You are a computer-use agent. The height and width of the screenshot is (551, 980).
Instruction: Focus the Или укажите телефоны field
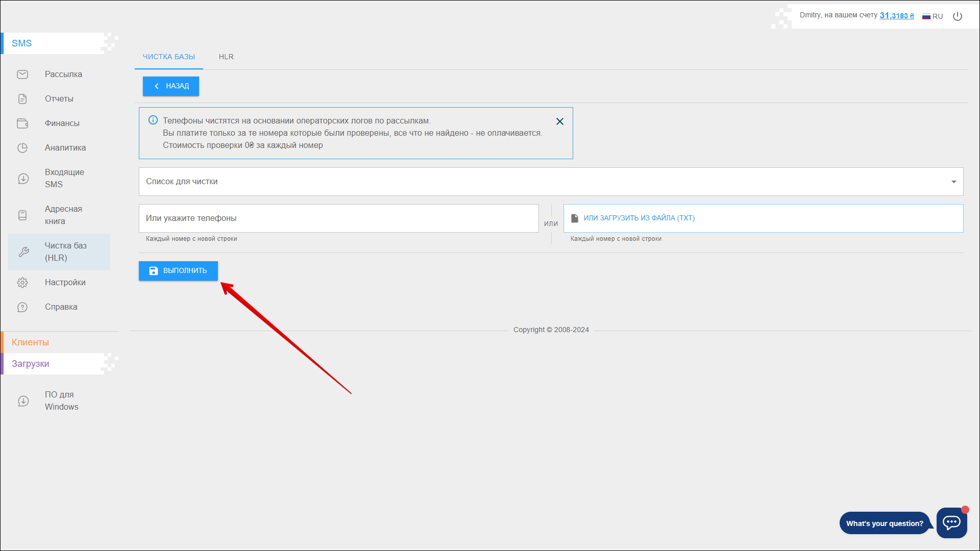[x=338, y=218]
